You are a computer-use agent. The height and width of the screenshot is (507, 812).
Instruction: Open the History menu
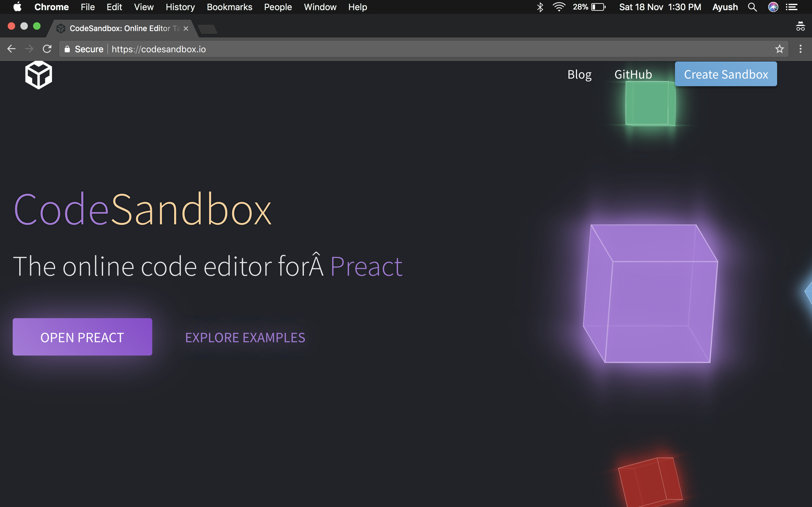(x=180, y=7)
